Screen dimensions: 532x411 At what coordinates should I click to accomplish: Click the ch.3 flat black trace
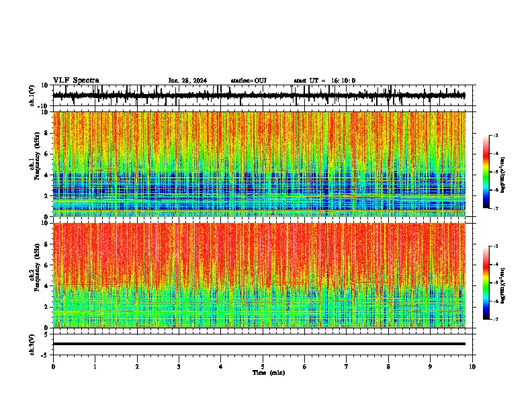coord(259,344)
